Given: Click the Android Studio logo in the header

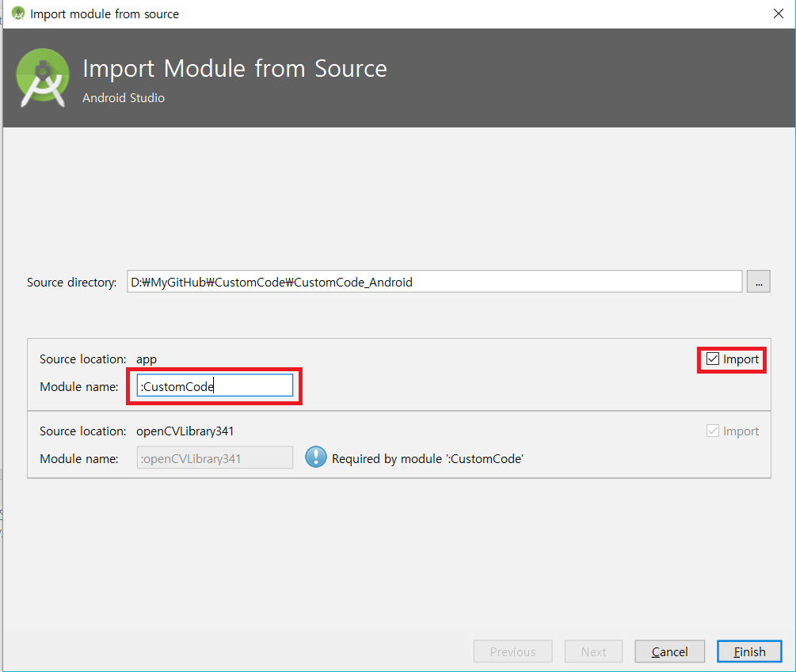Looking at the screenshot, I should coord(43,78).
